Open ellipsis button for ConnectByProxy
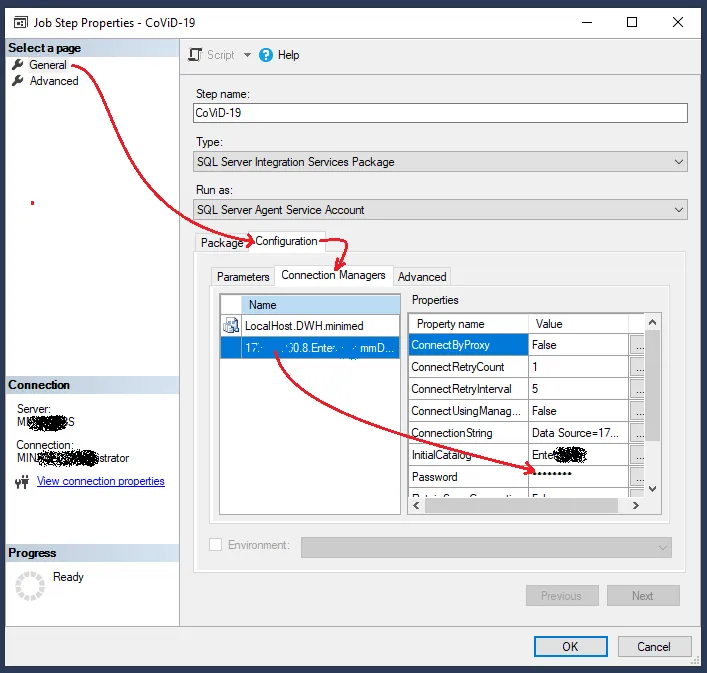Image resolution: width=707 pixels, height=673 pixels. pyautogui.click(x=637, y=345)
